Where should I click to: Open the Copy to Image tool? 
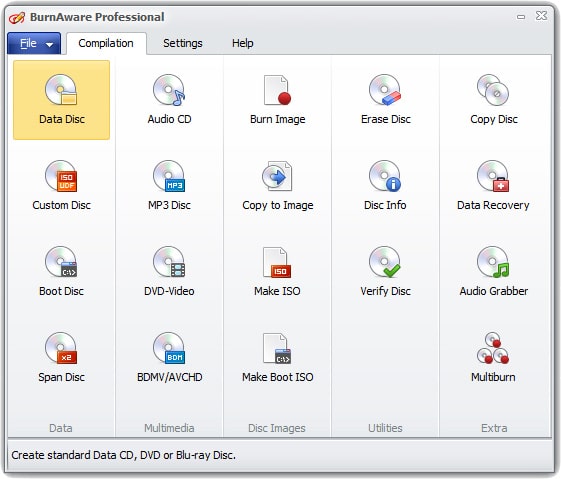[277, 186]
